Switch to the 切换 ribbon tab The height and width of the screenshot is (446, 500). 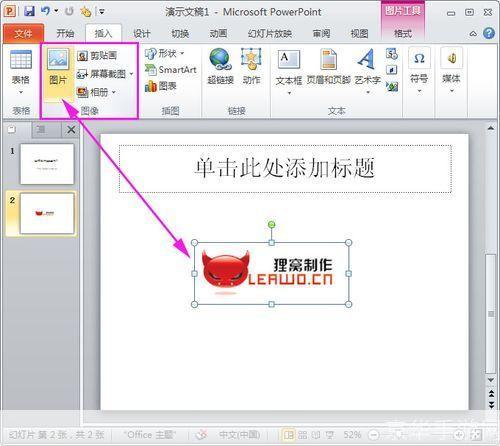(x=180, y=33)
